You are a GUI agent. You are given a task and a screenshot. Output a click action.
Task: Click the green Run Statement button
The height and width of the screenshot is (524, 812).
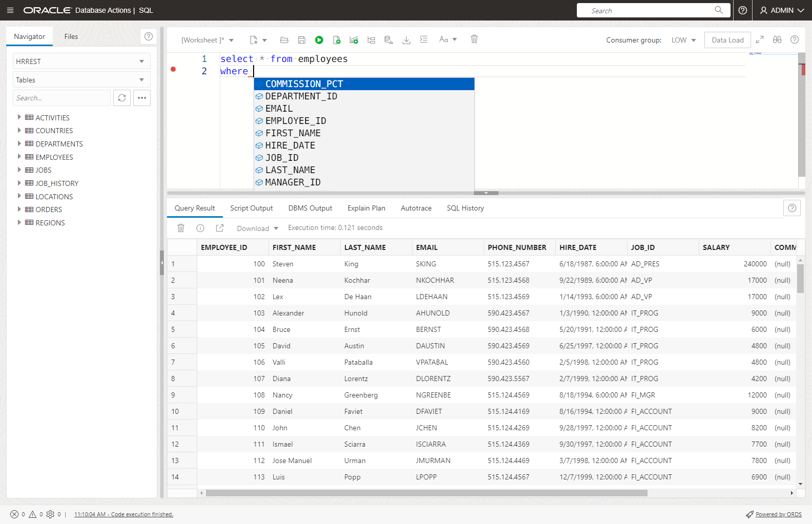(319, 40)
